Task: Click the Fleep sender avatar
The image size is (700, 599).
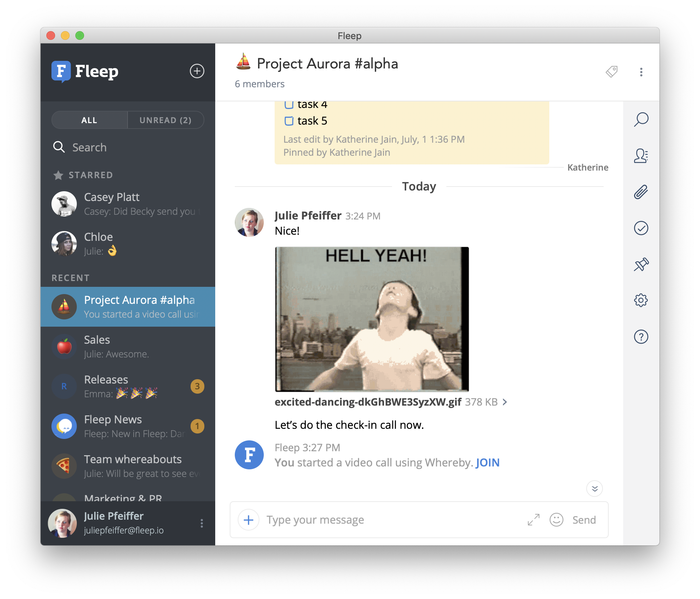Action: 249,455
